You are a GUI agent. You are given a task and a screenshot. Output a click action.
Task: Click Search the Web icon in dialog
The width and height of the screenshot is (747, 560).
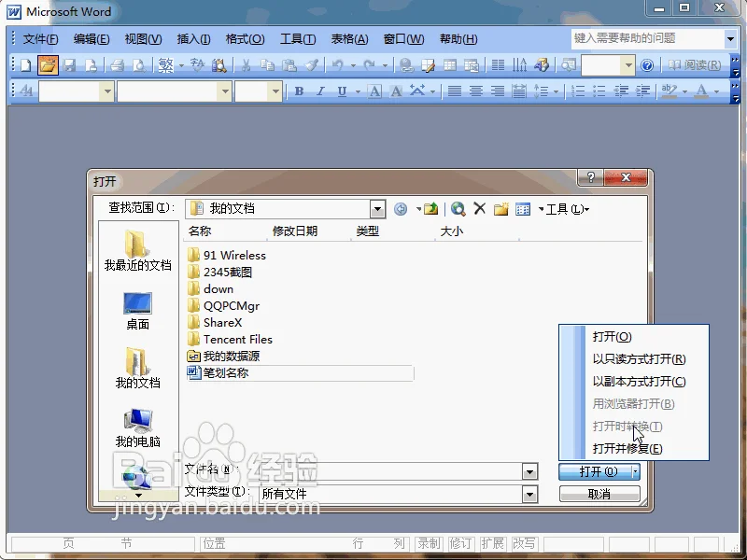click(x=458, y=209)
